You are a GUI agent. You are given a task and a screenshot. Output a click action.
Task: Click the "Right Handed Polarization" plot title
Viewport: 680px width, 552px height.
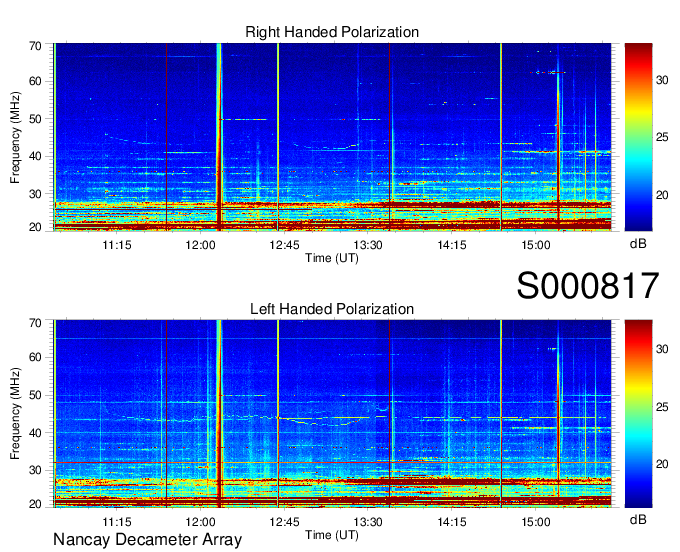[332, 32]
